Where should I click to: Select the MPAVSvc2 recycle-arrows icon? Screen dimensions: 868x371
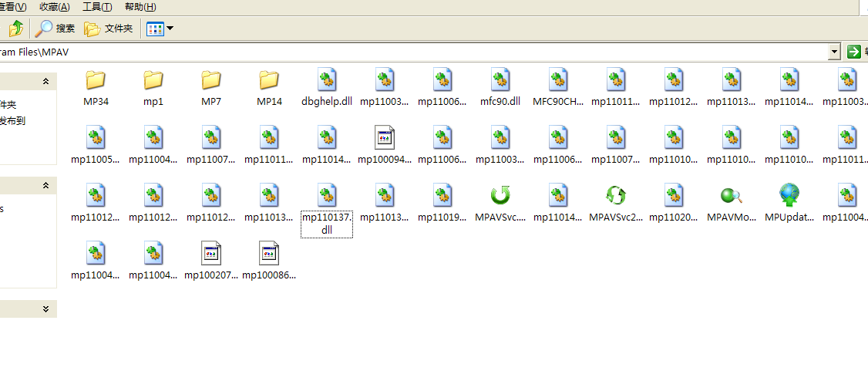(616, 196)
